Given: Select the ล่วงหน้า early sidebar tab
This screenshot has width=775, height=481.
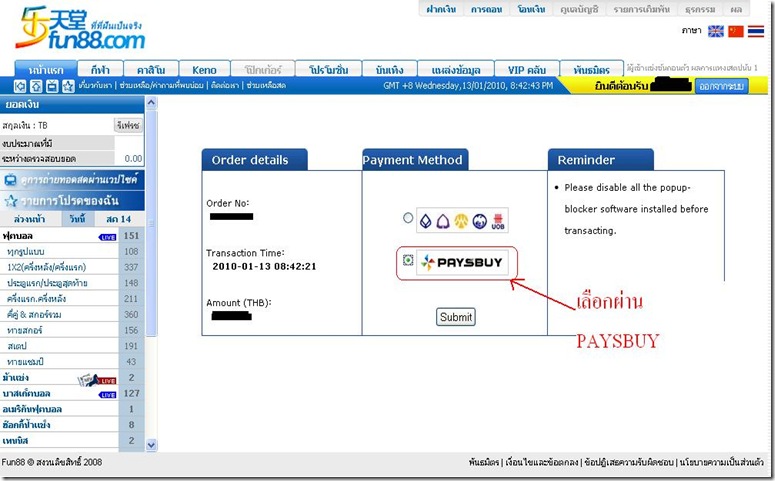Looking at the screenshot, I should point(30,219).
